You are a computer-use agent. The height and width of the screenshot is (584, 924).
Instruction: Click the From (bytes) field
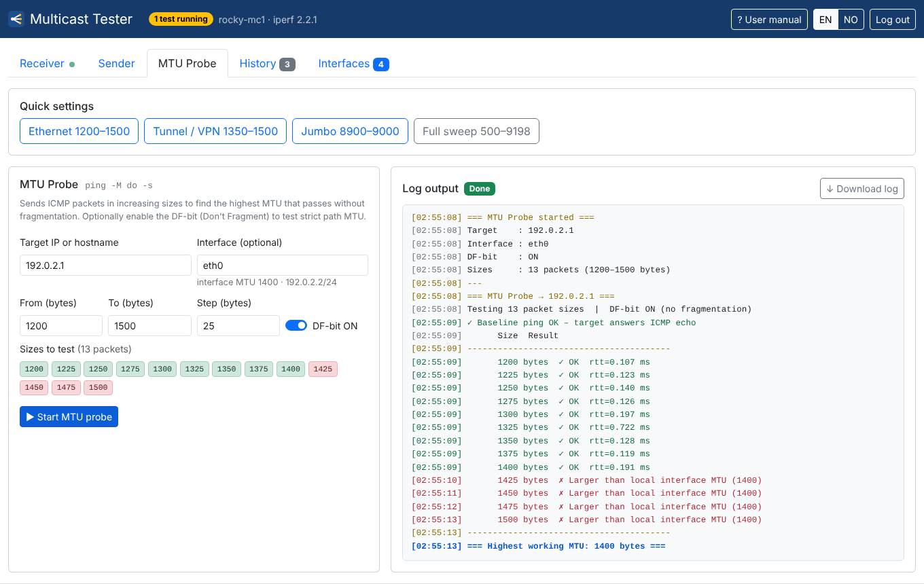coord(61,325)
